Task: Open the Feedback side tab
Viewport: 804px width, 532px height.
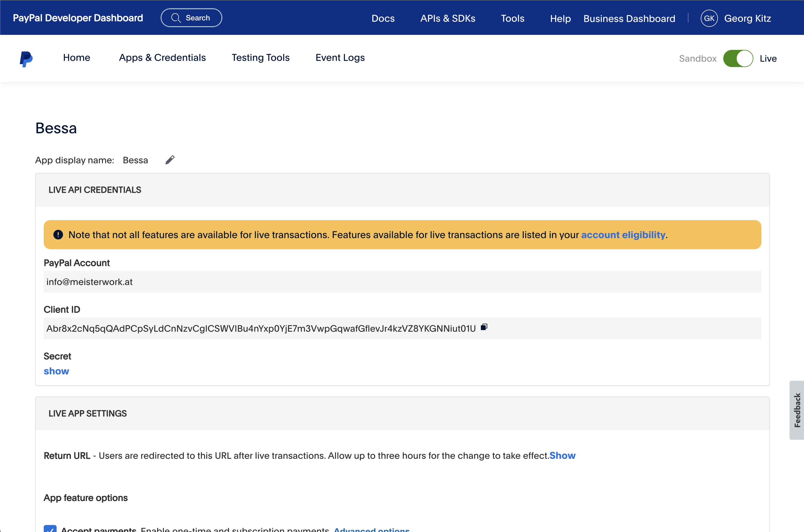Action: [796, 410]
